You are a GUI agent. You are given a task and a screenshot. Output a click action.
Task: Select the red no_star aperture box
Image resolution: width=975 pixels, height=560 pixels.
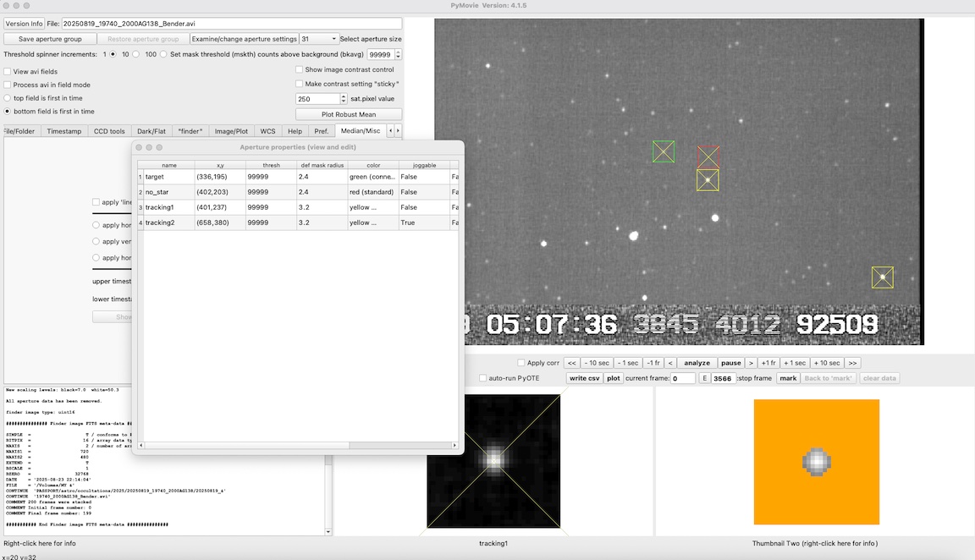point(708,157)
